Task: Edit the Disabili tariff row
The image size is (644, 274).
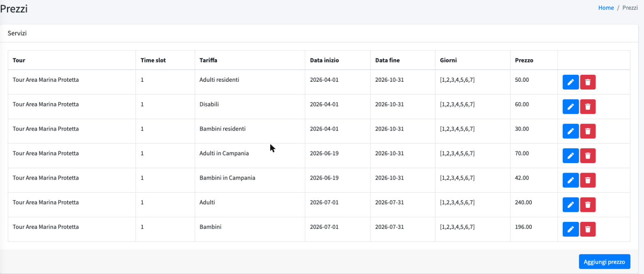Action: coord(570,107)
